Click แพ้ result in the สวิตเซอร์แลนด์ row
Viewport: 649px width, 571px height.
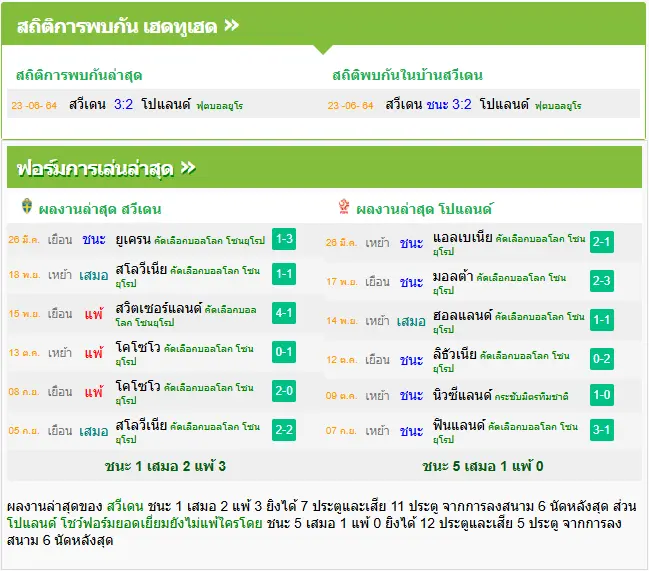click(x=94, y=314)
